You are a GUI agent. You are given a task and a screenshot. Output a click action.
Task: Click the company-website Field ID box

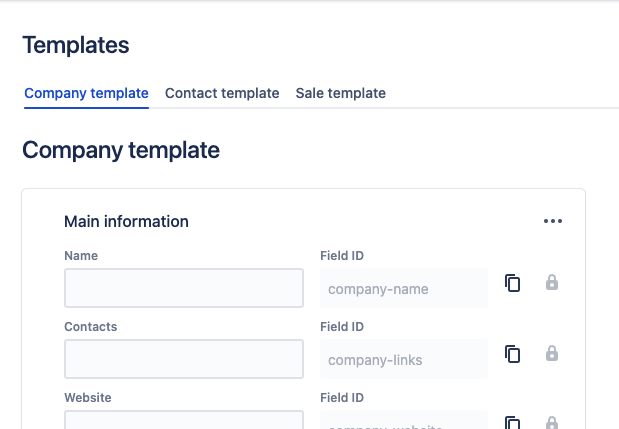coord(403,422)
